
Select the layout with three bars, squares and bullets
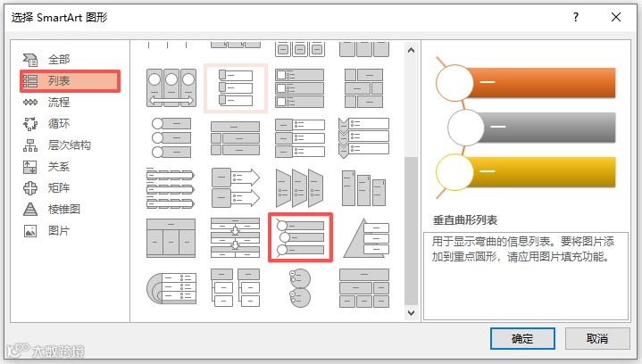click(300, 88)
